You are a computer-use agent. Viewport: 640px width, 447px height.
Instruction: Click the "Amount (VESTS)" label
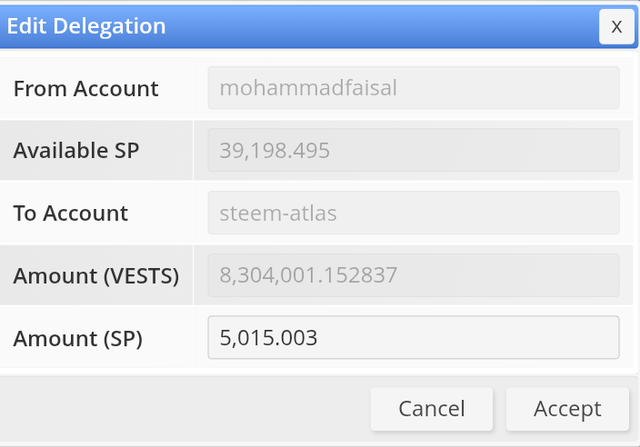coord(96,275)
